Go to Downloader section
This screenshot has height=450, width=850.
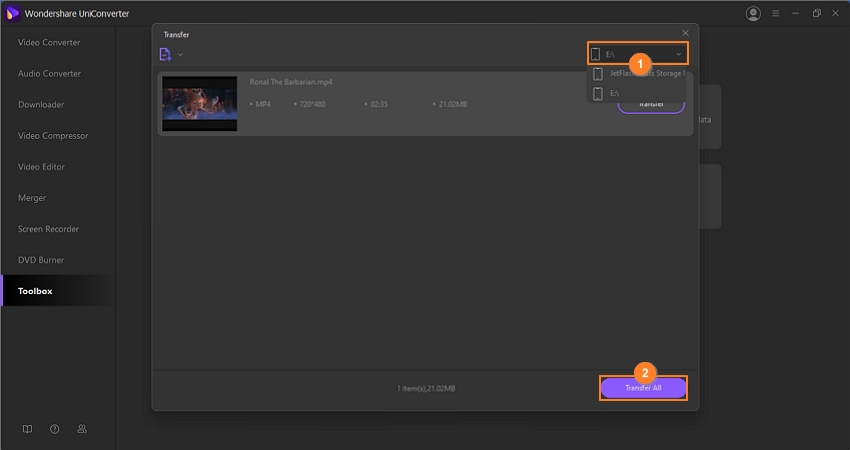click(41, 105)
